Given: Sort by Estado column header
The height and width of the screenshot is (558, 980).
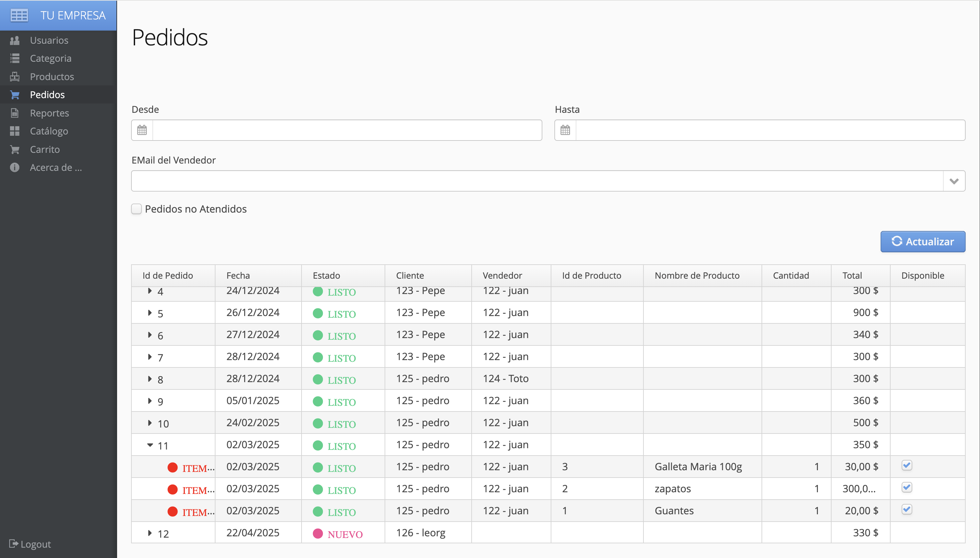Looking at the screenshot, I should (343, 276).
